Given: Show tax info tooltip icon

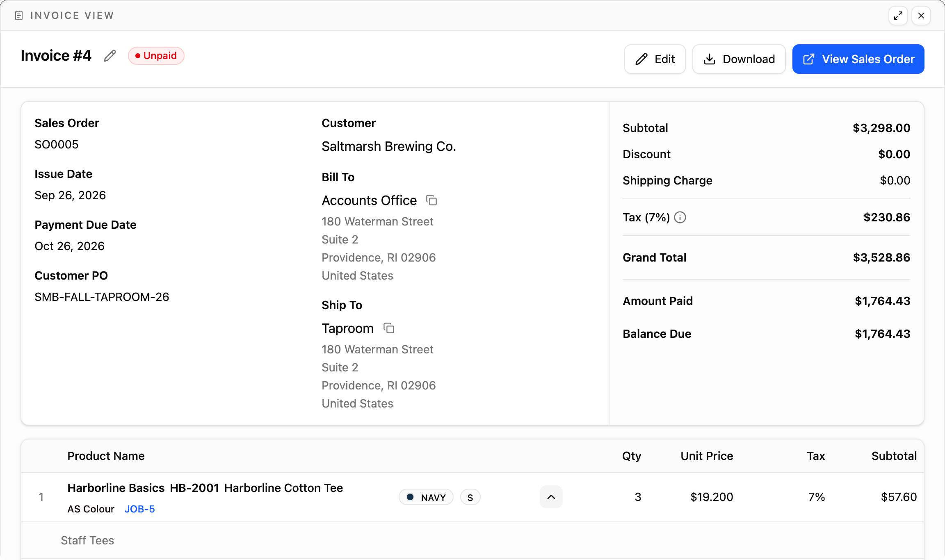Looking at the screenshot, I should tap(680, 217).
